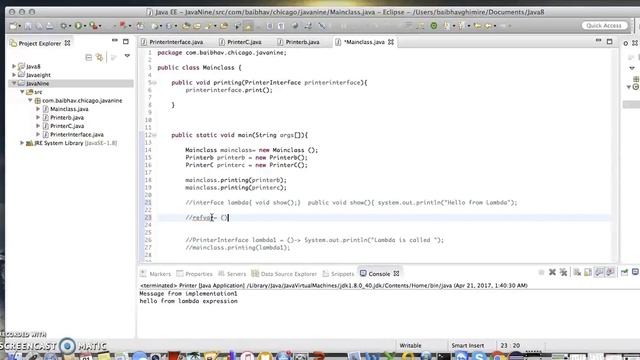Click code line 23 in editor

[384, 218]
